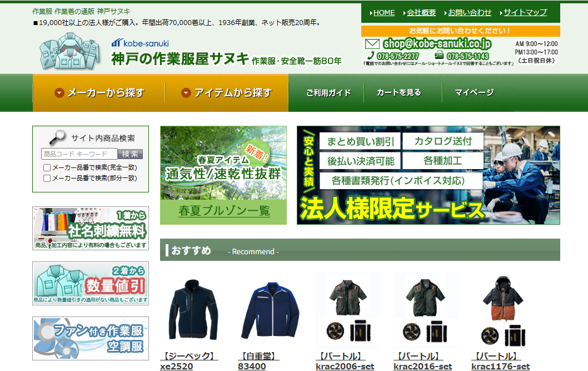Viewport: 588px width, 371px height.
Task: Click the 作業服 作業着の通販 神戸サヌキ header text
Action: pyautogui.click(x=81, y=12)
